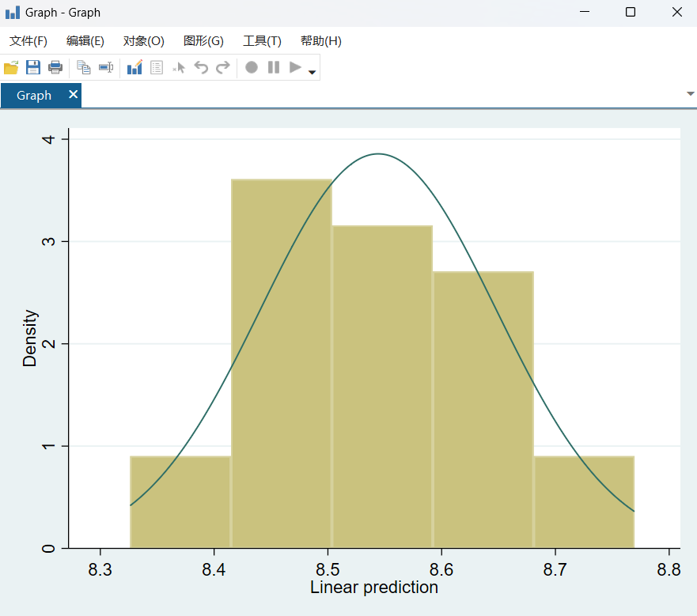
Task: Click the 'Linear prediction' x-axis title
Action: pyautogui.click(x=373, y=588)
